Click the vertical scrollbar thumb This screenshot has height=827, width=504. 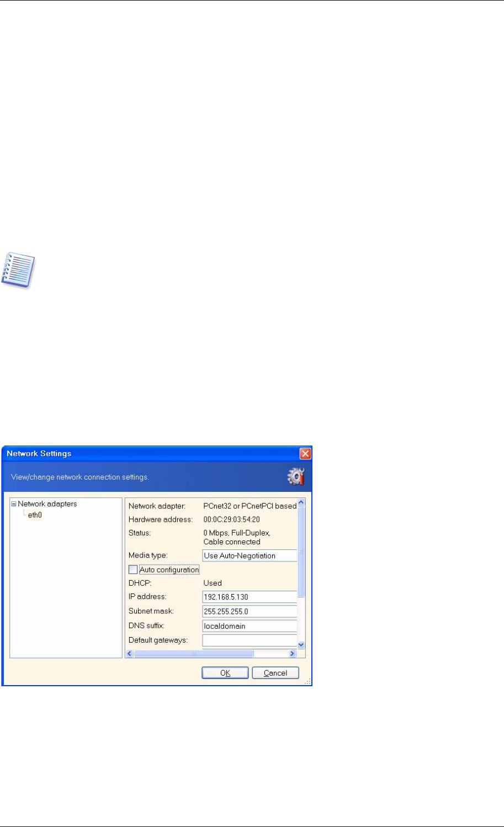(x=301, y=552)
